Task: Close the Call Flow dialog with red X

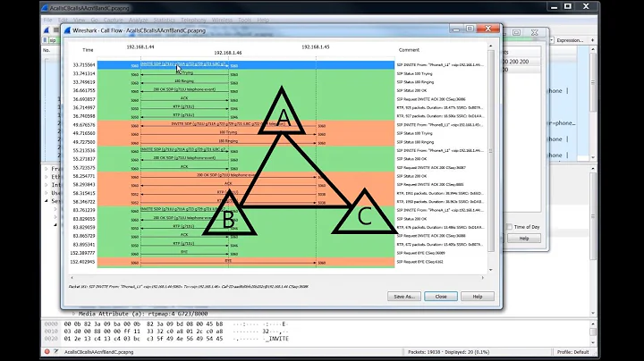Action: pyautogui.click(x=488, y=29)
